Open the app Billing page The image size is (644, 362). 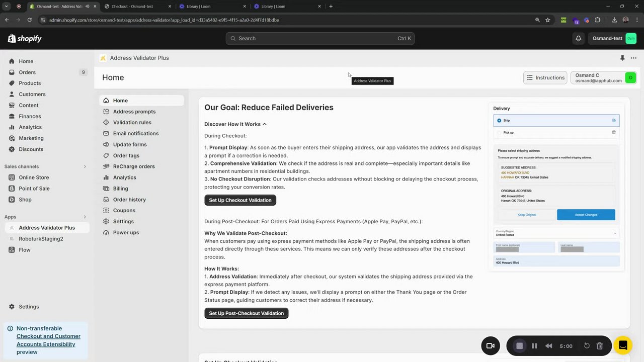pos(120,189)
